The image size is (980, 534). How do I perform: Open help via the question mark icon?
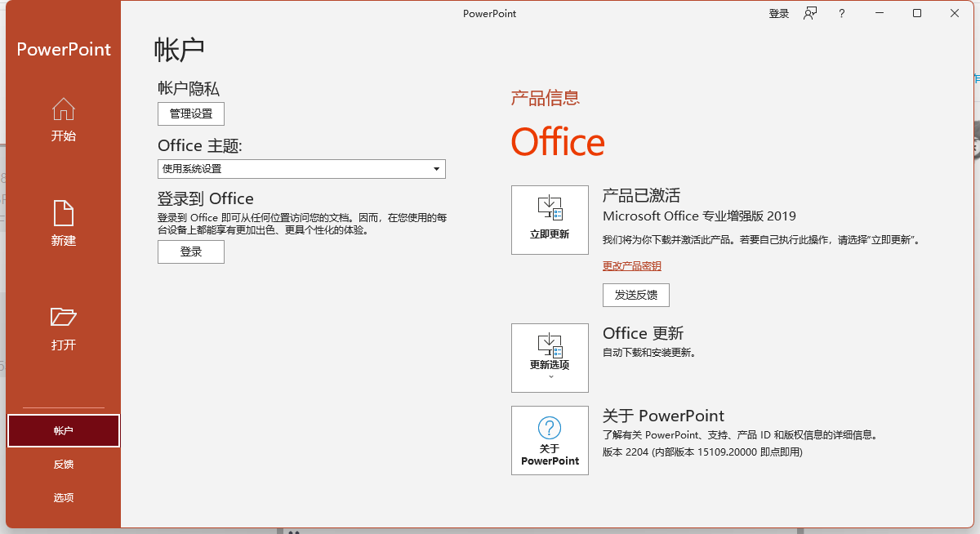pos(841,13)
